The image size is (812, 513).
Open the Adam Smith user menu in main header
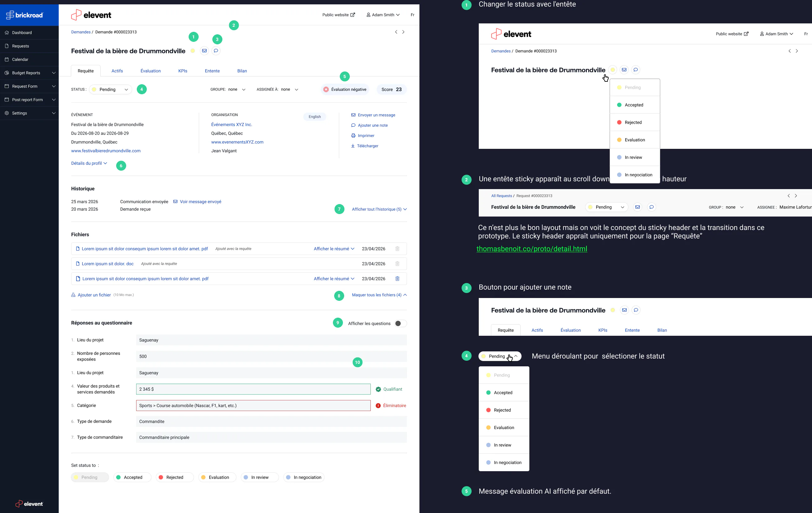pos(383,15)
